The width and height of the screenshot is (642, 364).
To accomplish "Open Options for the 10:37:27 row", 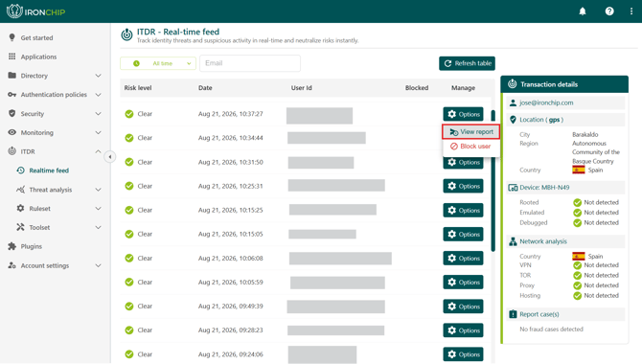I will click(463, 114).
